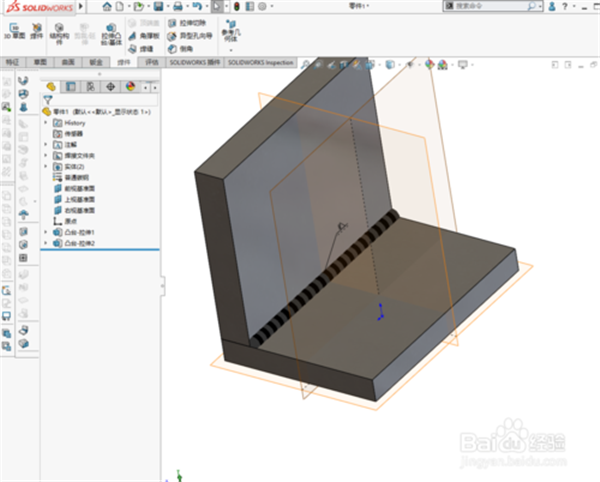Expand the History tree node

pos(46,122)
